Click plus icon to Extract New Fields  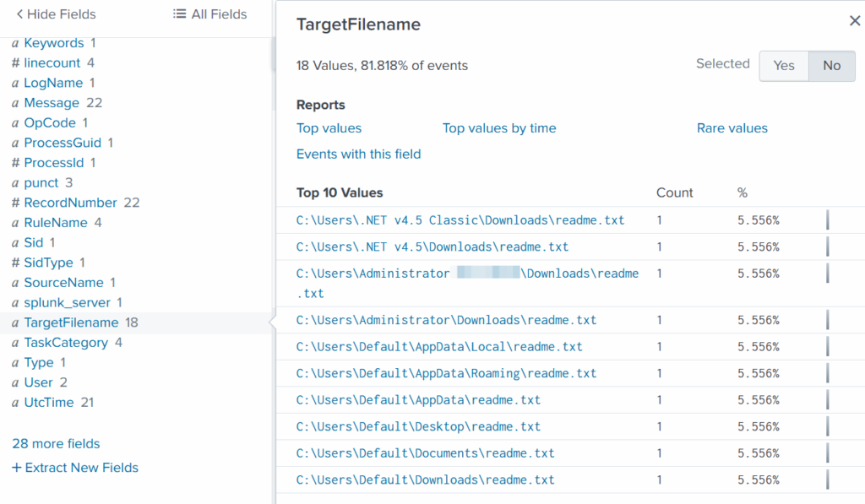point(17,468)
